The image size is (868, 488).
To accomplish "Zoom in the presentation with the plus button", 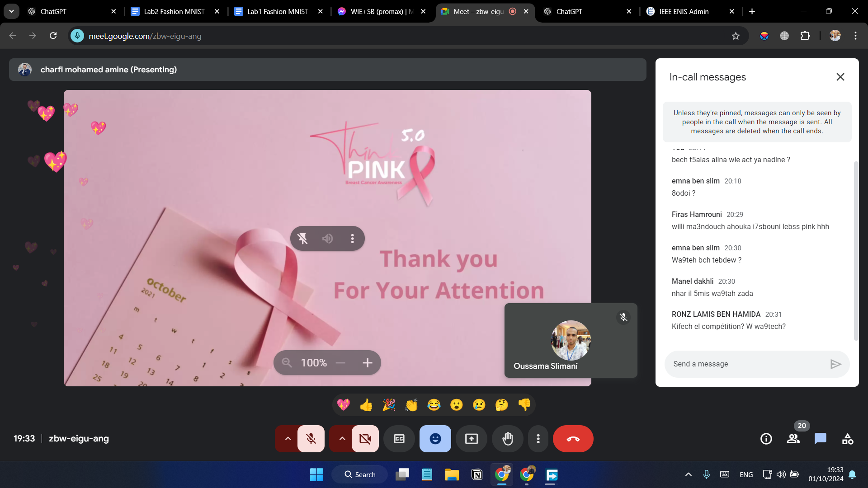I will click(x=368, y=362).
